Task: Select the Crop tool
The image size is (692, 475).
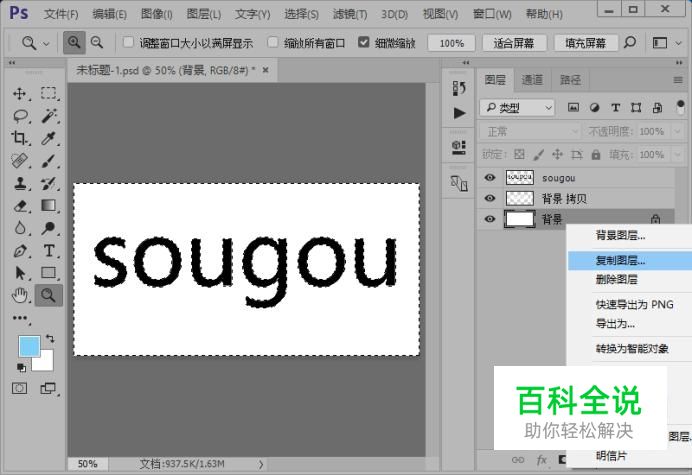Action: point(19,138)
